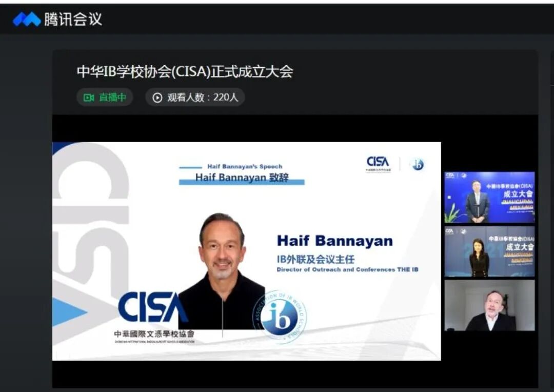The width and height of the screenshot is (554, 392).
Task: Click the Haif Bannayan 致辞 slide heading
Action: coord(242,178)
